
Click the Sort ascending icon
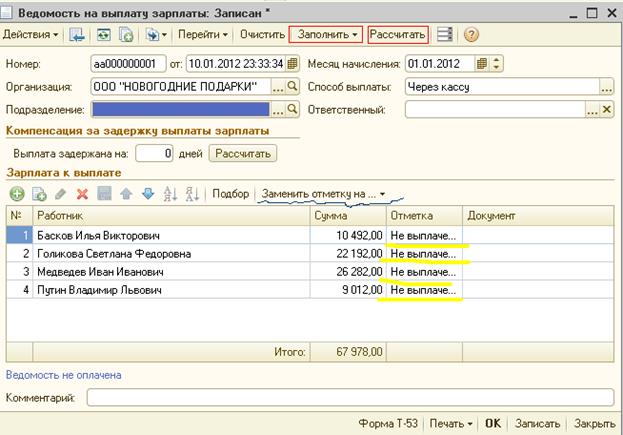pos(170,193)
